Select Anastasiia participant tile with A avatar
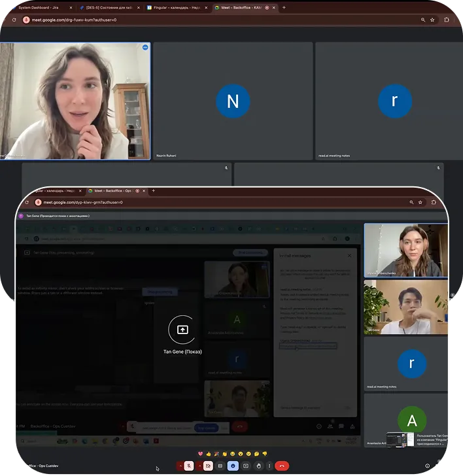The image size is (463, 476). tap(406, 420)
